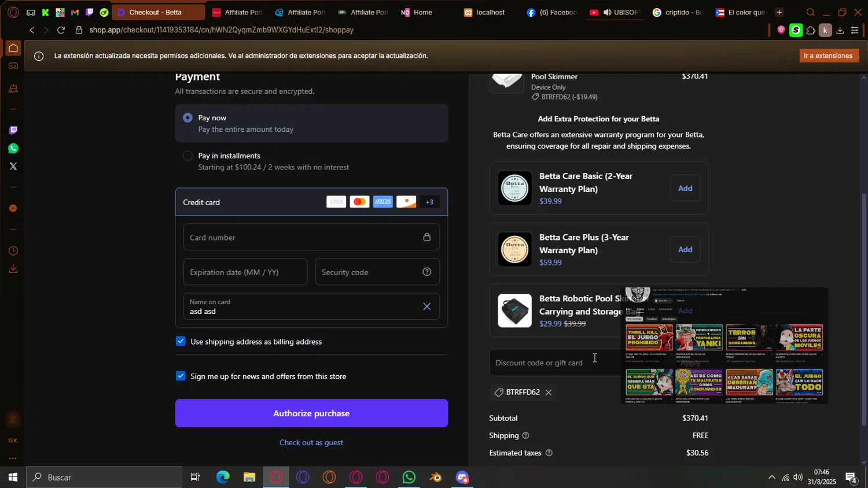Click Ir a extensiones button
Screen dimensions: 868x488
(x=827, y=56)
